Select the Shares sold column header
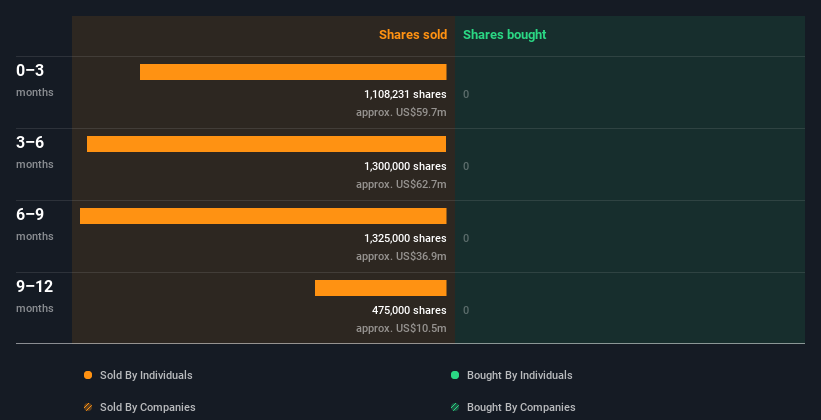 412,35
